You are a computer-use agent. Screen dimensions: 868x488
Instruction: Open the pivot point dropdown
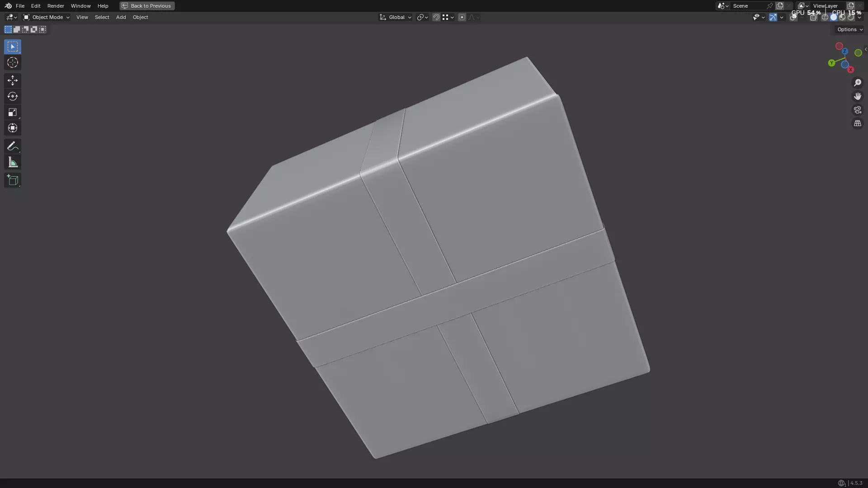tap(422, 17)
